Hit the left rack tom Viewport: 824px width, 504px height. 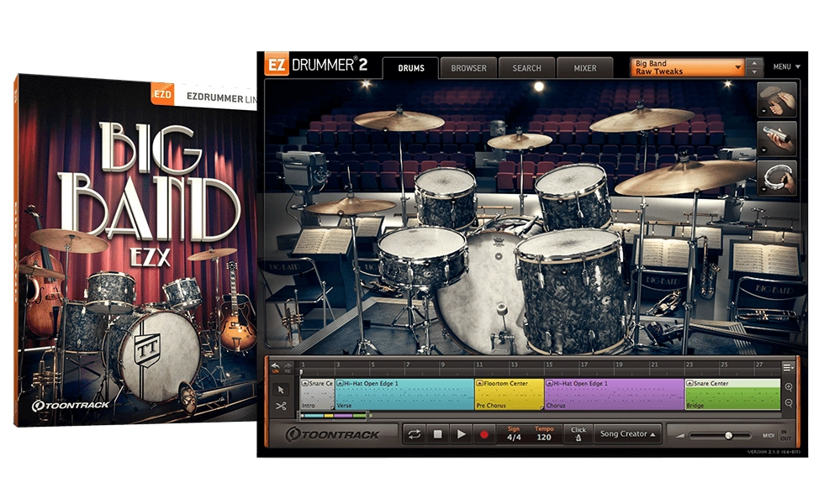pyautogui.click(x=445, y=197)
